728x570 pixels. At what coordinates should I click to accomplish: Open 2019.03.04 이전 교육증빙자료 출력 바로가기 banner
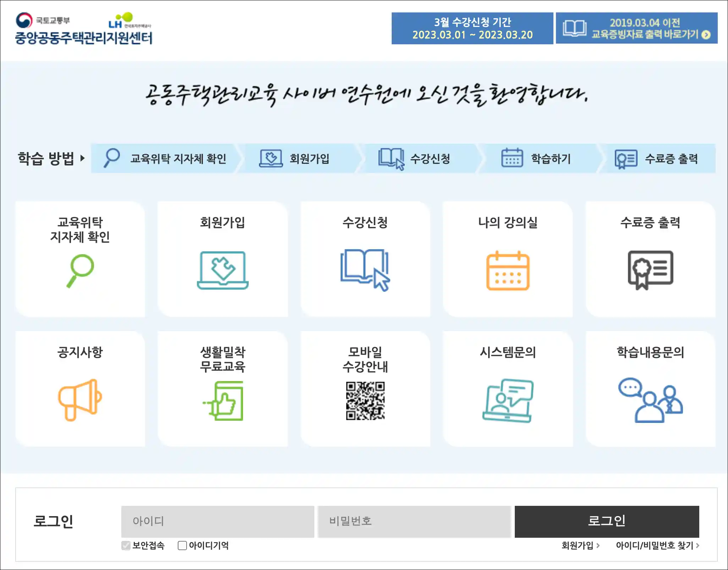[x=636, y=28]
